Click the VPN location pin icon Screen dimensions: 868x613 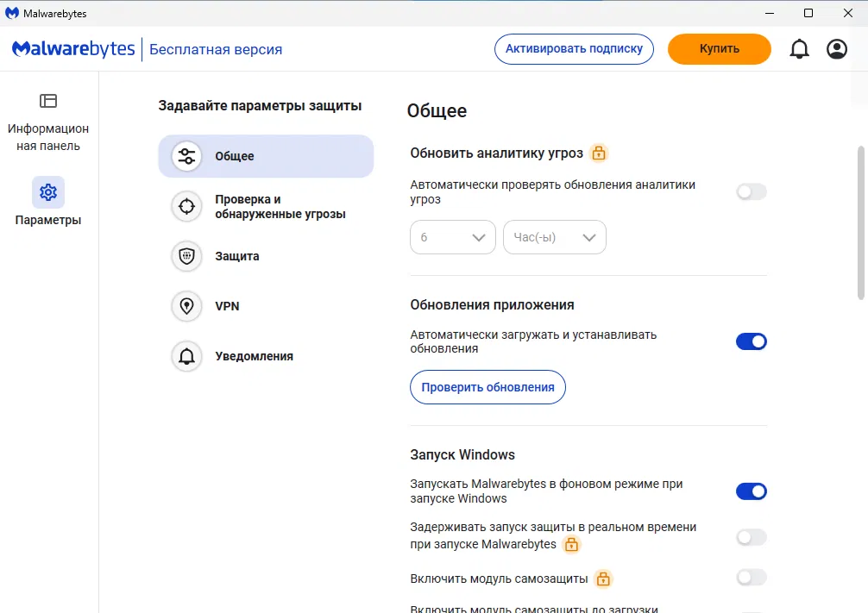click(186, 306)
